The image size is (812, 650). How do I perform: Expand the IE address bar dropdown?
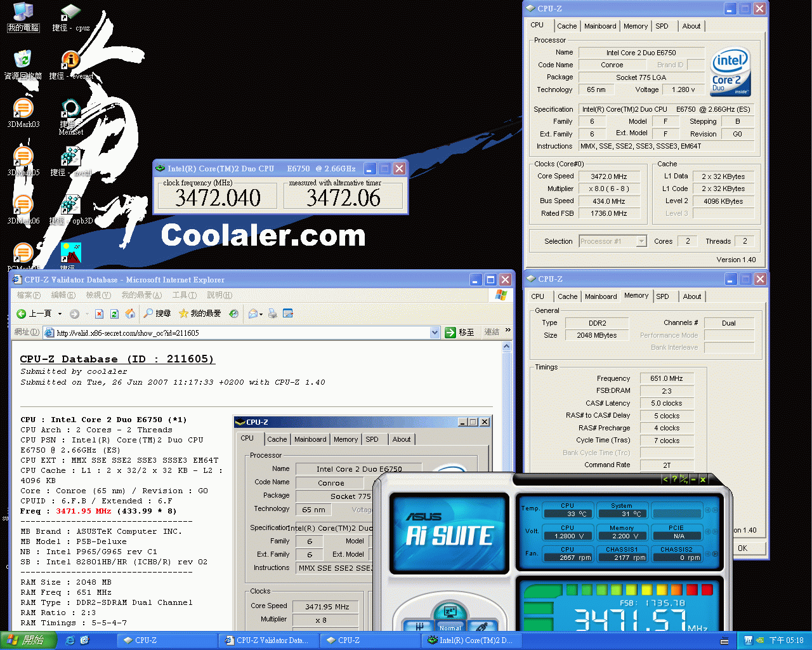pyautogui.click(x=435, y=333)
